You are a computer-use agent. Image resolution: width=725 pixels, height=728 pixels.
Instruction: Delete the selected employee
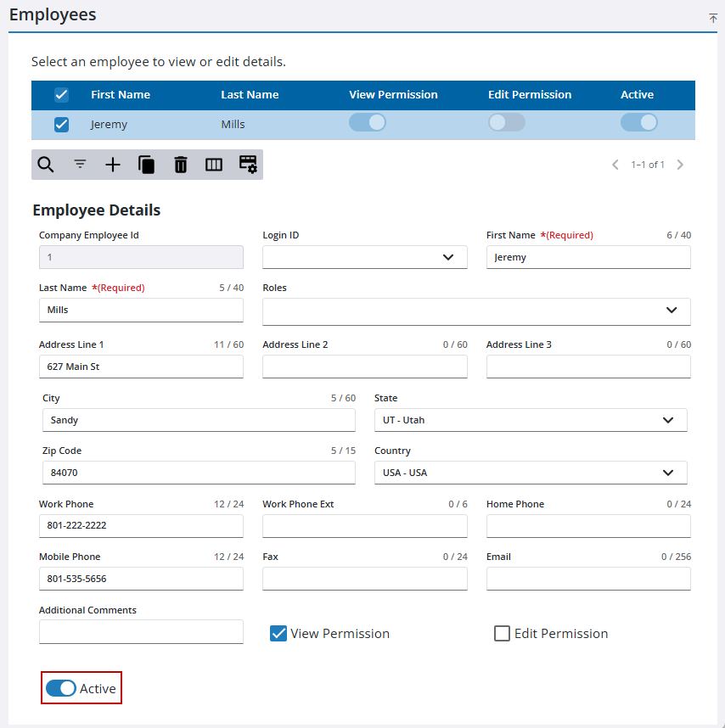tap(180, 164)
